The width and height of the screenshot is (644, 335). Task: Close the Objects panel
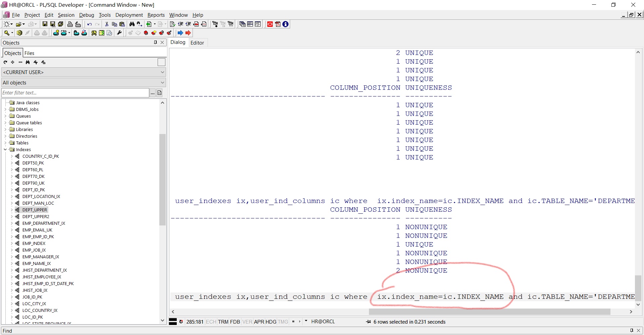click(162, 42)
